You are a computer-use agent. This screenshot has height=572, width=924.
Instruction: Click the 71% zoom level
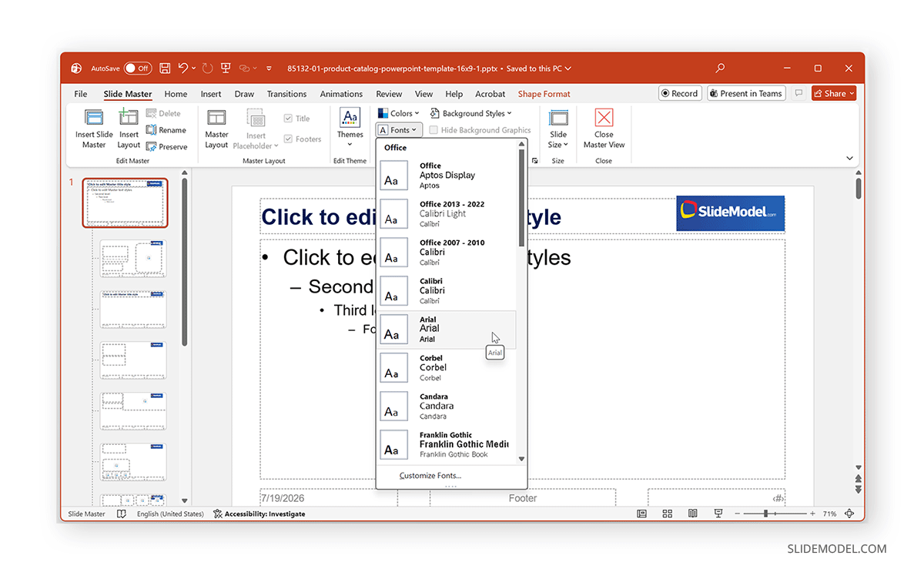coord(829,513)
